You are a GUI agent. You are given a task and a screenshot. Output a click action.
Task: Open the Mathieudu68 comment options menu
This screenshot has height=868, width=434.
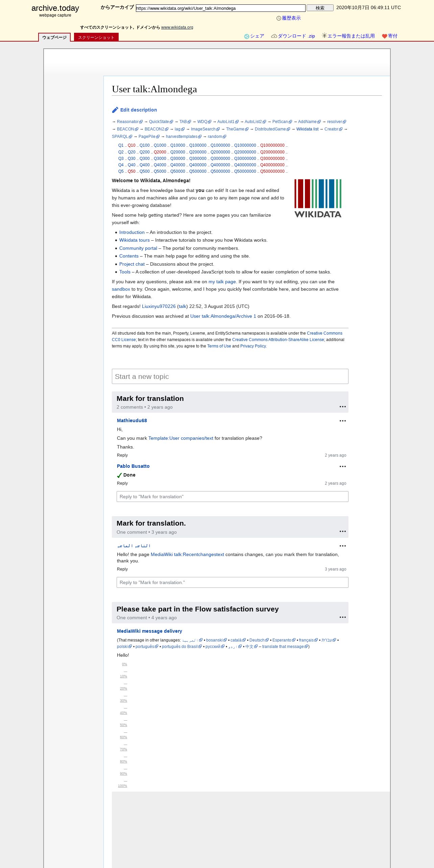[x=343, y=421]
